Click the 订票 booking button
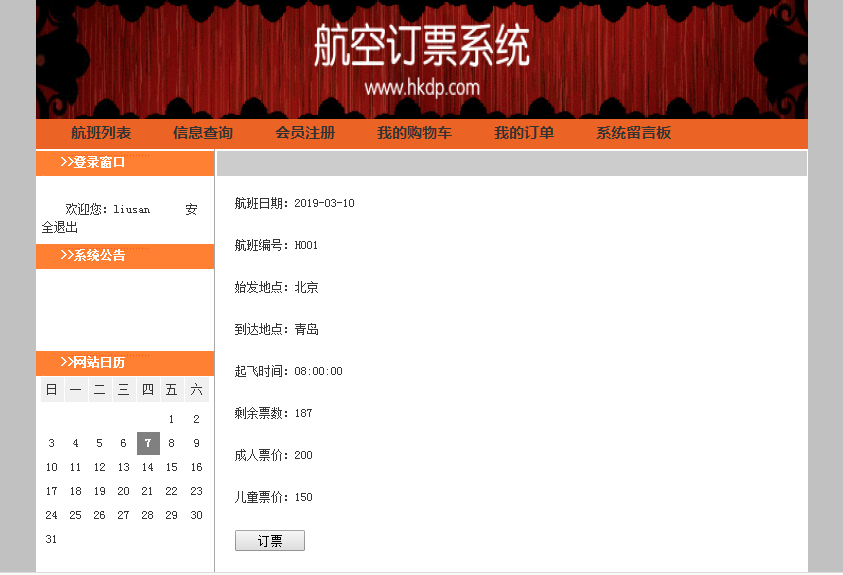This screenshot has width=843, height=575. click(x=270, y=541)
